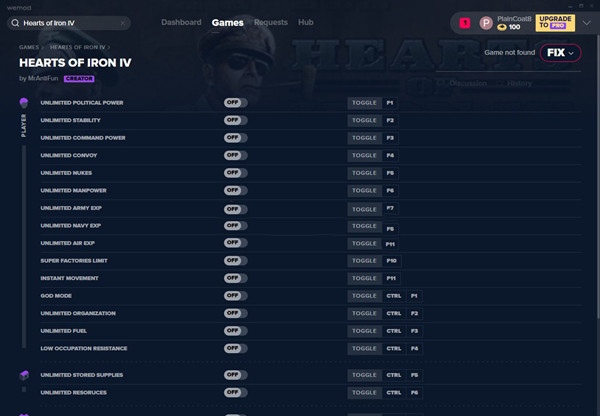
Task: Turn on Unlimited Command Power
Action: (x=235, y=138)
